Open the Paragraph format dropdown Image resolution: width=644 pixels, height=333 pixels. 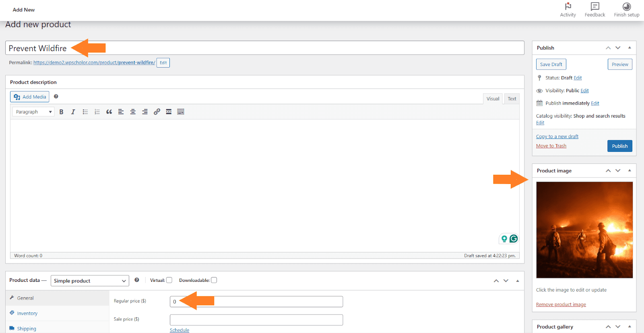pyautogui.click(x=33, y=112)
